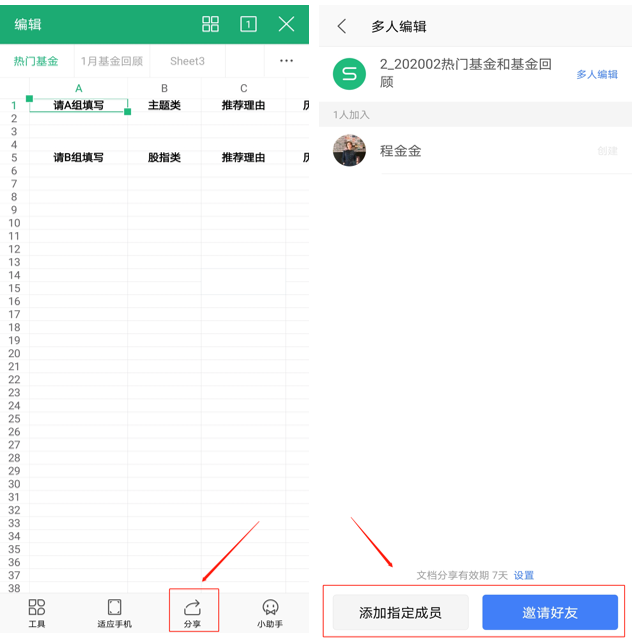Switch to the 热门基金 sheet tab

pyautogui.click(x=36, y=61)
